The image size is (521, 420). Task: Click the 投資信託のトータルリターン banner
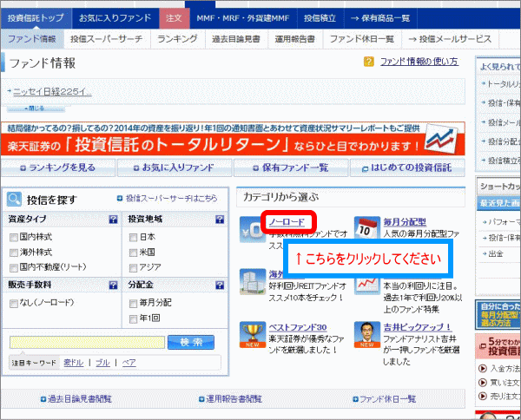pos(233,139)
